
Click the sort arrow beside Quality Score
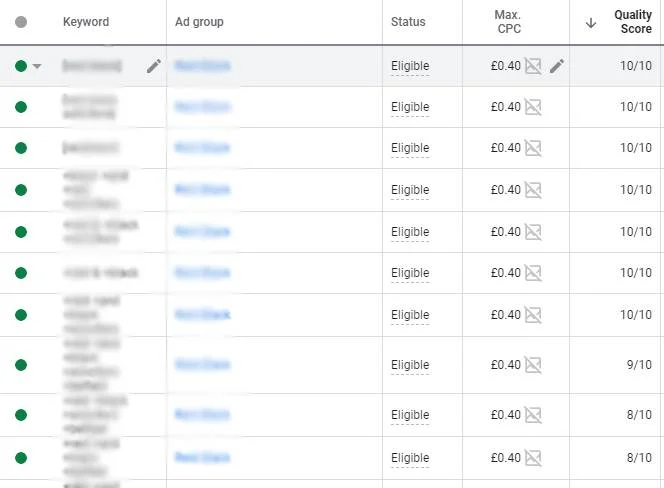point(591,22)
